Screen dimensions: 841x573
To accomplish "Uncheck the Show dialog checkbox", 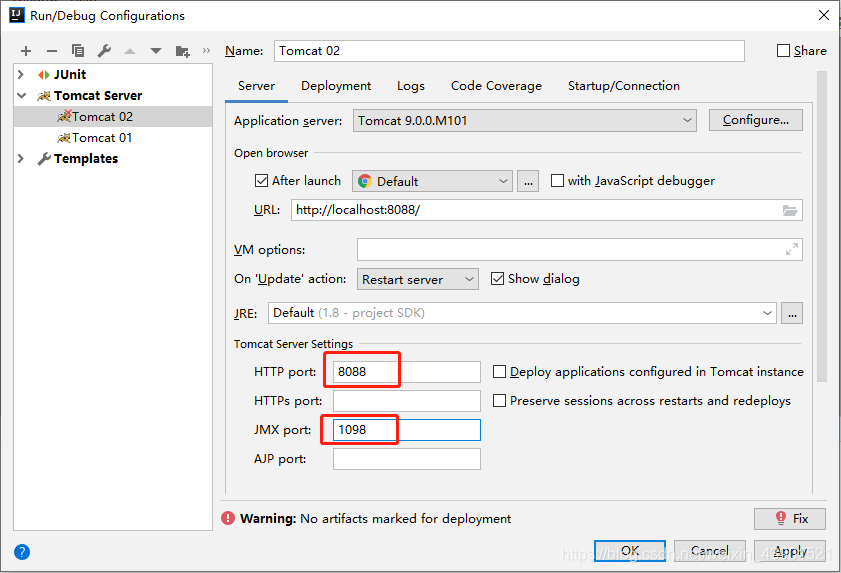I will point(497,278).
